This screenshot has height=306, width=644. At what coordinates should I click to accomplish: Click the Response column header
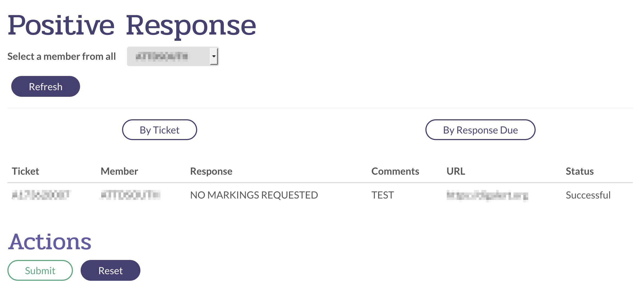pos(211,171)
